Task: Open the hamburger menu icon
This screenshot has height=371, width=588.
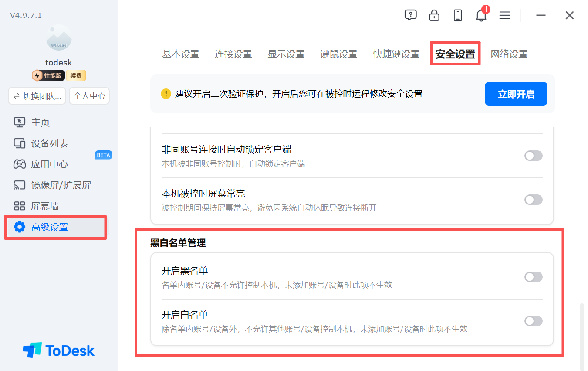Action: [x=505, y=15]
